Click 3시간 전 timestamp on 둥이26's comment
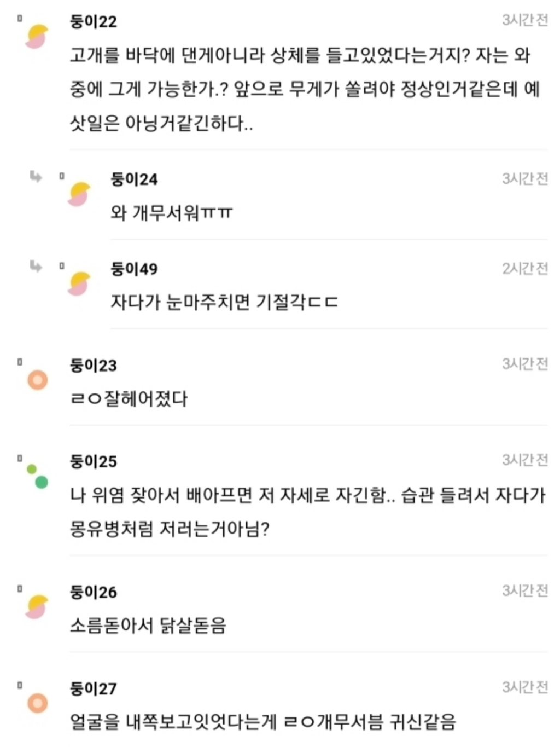Screen dimensions: 560x747 (x=525, y=590)
